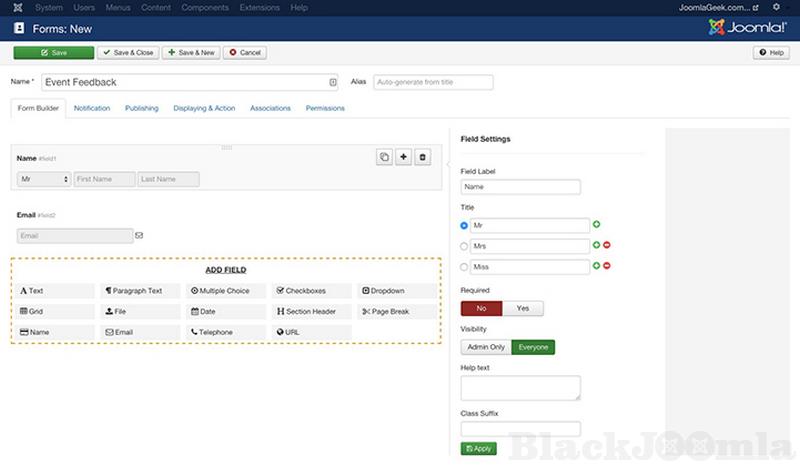Screen dimensions: 800x466
Task: Open the Components menu in top bar
Action: pos(204,7)
